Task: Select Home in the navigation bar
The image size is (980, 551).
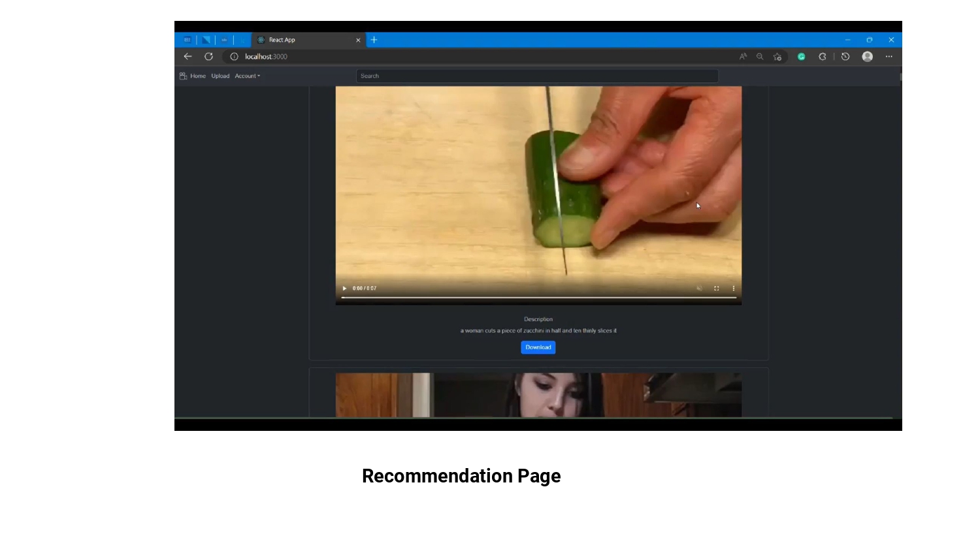Action: pyautogui.click(x=198, y=76)
